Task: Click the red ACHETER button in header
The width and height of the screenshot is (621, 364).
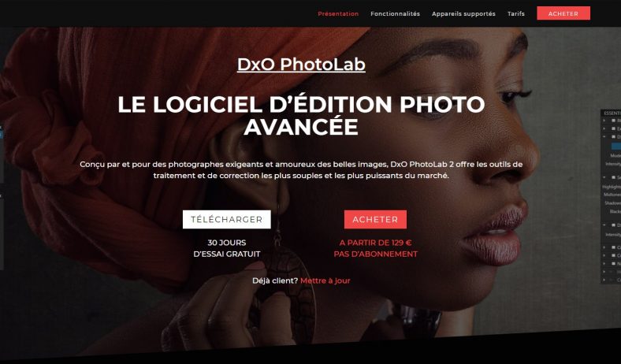Action: (x=563, y=13)
